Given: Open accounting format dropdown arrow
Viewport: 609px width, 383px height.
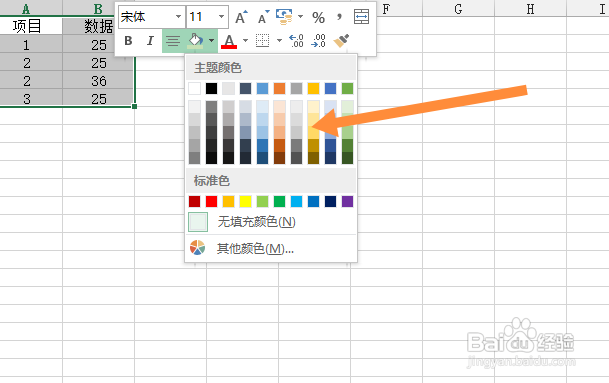Looking at the screenshot, I should (x=300, y=17).
